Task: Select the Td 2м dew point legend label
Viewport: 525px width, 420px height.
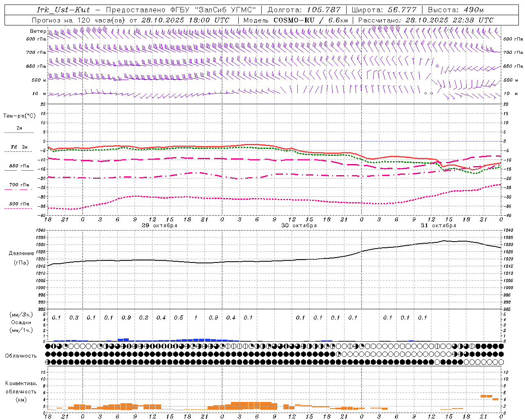Action: [x=19, y=147]
